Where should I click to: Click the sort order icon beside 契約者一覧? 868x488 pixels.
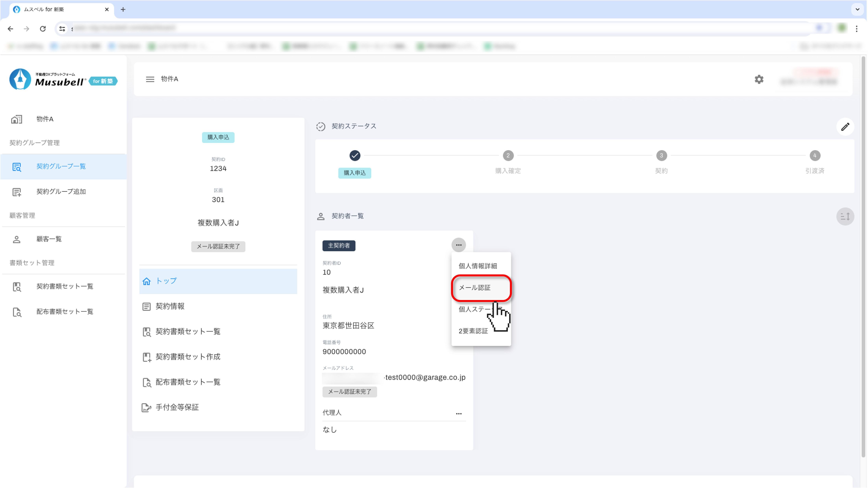coord(845,216)
